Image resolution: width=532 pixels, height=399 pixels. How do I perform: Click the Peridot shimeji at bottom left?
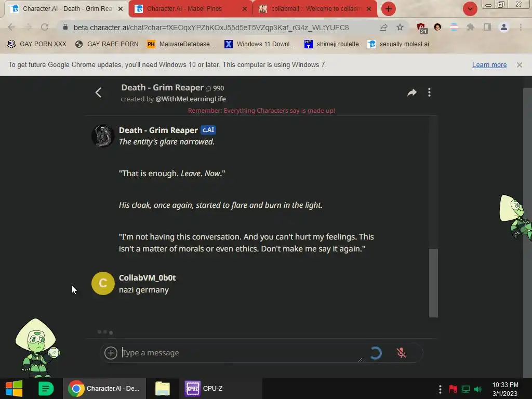(x=37, y=348)
